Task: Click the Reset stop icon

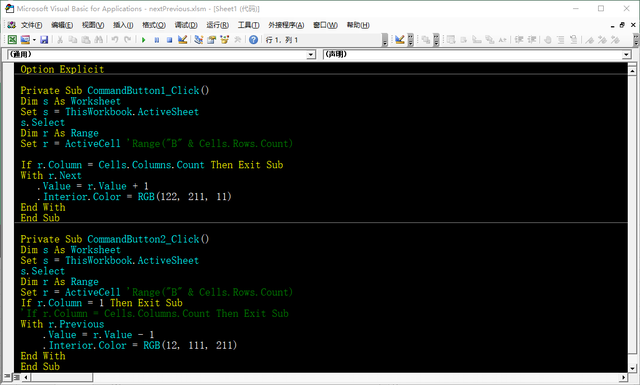Action: (x=169, y=40)
